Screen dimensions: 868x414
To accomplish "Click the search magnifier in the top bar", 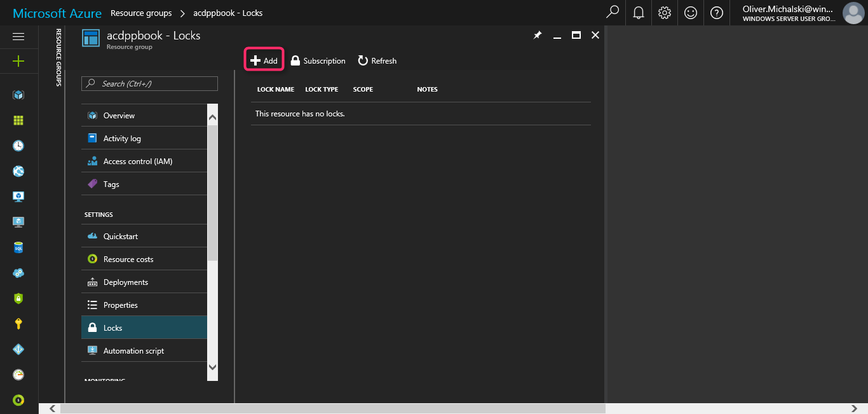I will pos(613,13).
